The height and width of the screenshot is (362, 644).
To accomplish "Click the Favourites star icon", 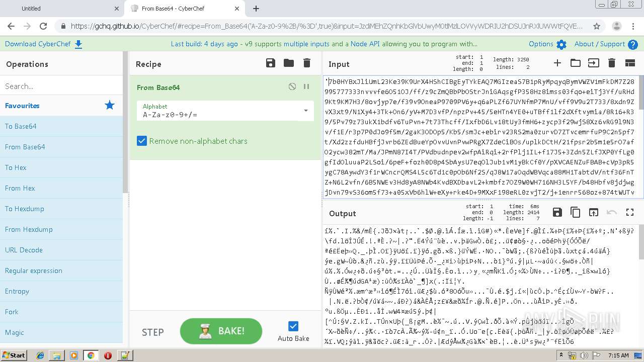I will tap(110, 105).
